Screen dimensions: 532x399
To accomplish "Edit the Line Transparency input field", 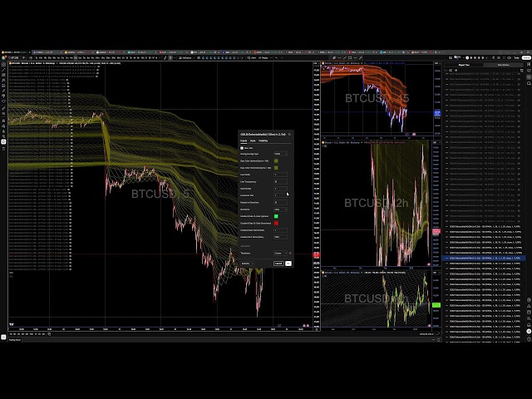I will 281,182.
